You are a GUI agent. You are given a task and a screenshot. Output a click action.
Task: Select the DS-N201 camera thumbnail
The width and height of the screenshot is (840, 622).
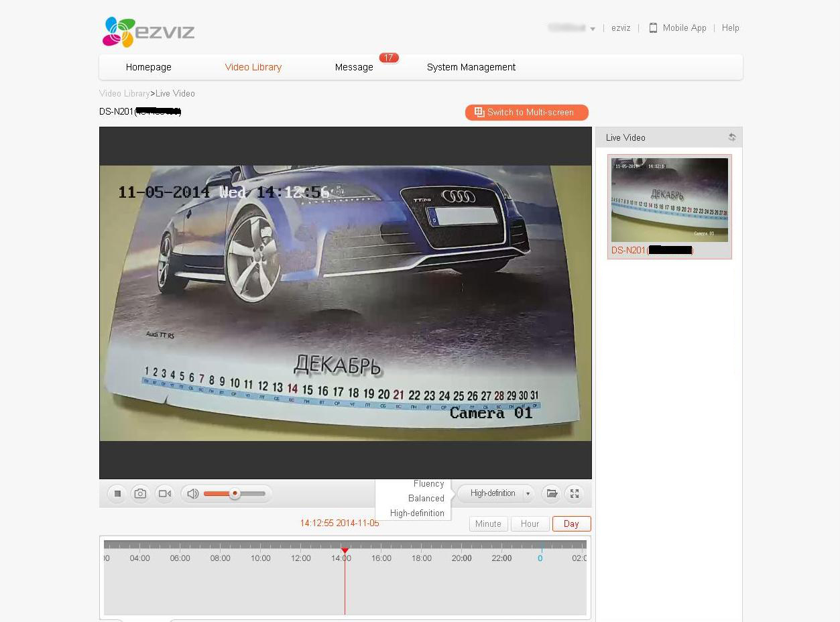pyautogui.click(x=670, y=200)
